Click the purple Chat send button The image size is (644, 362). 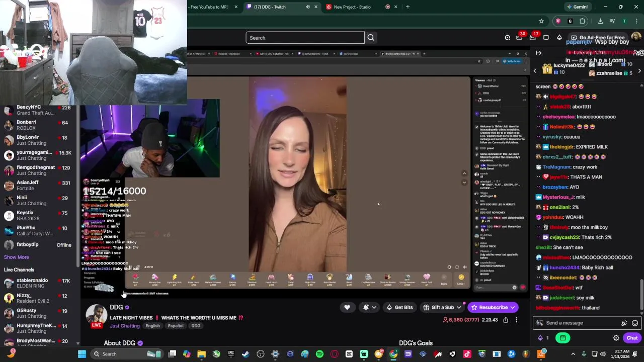(x=632, y=338)
